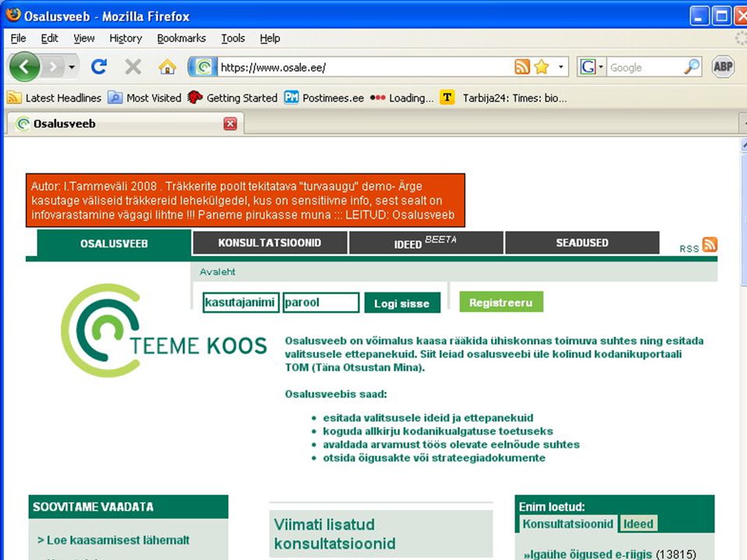Click the orange RSS icon on page
747x560 pixels.
pos(710,244)
